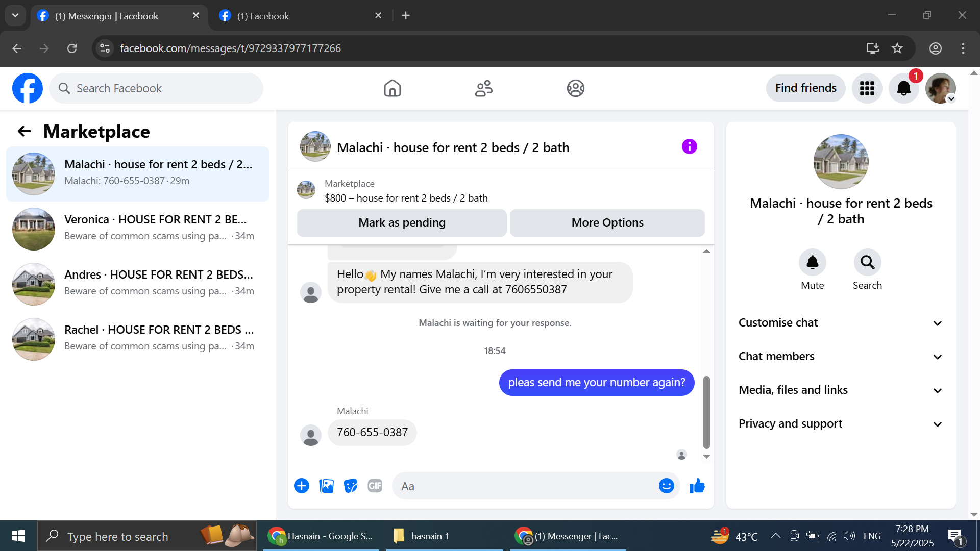Send a thumbs-up like
This screenshot has height=551, width=980.
[697, 486]
